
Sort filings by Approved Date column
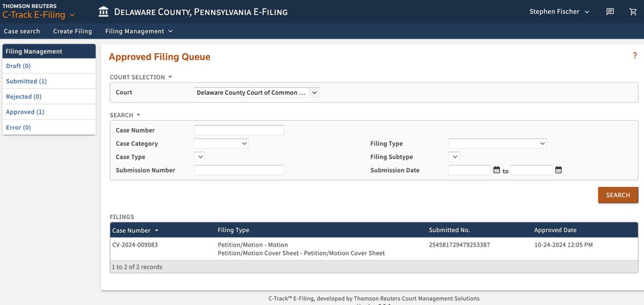click(x=555, y=230)
